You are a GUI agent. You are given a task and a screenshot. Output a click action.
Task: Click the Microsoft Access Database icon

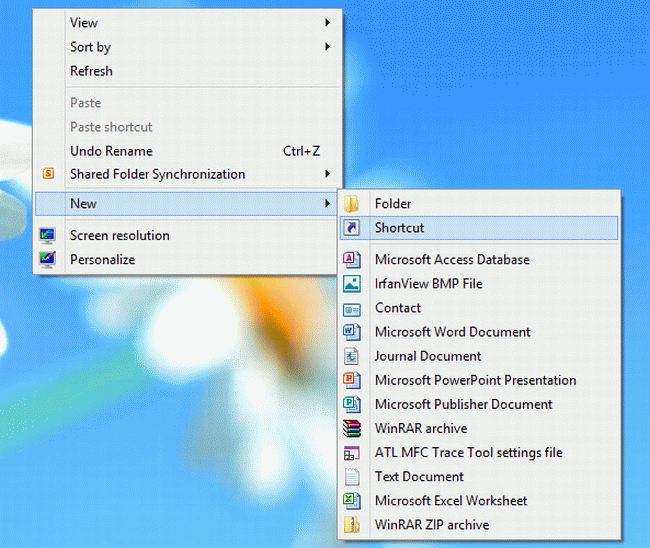(352, 259)
